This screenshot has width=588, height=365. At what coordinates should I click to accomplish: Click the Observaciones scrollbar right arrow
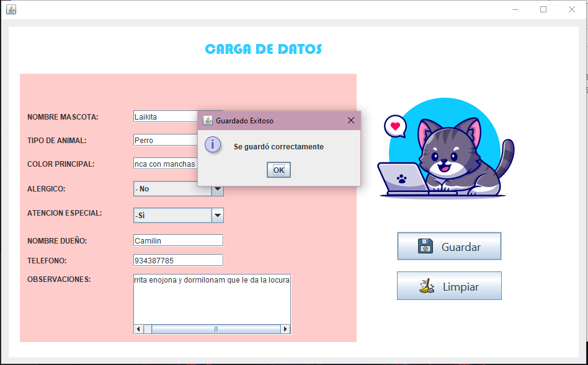pyautogui.click(x=285, y=329)
